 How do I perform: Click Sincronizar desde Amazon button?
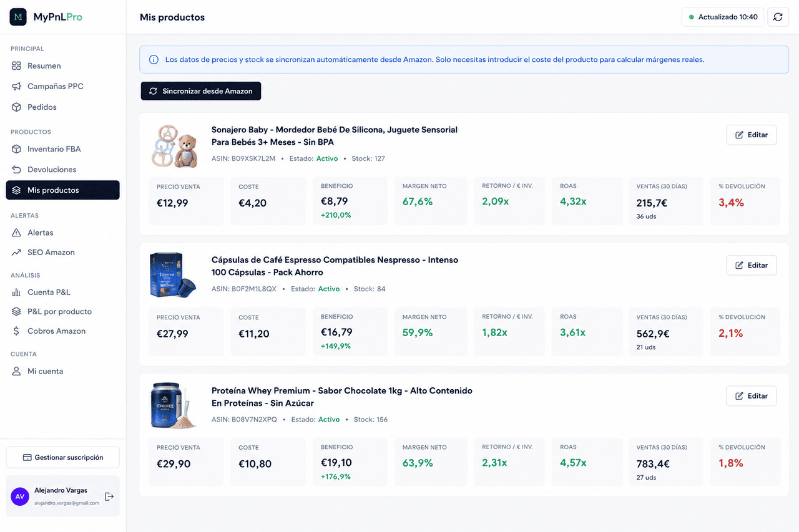tap(200, 91)
